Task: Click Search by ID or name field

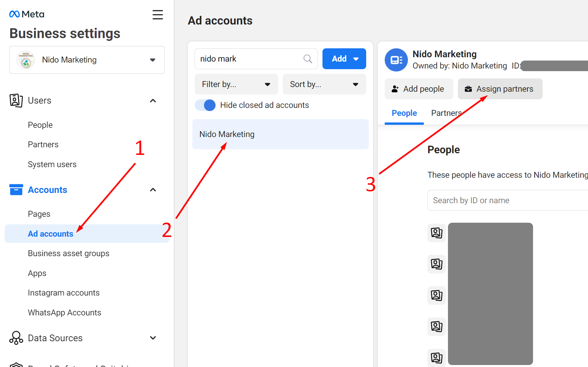Action: (x=508, y=201)
